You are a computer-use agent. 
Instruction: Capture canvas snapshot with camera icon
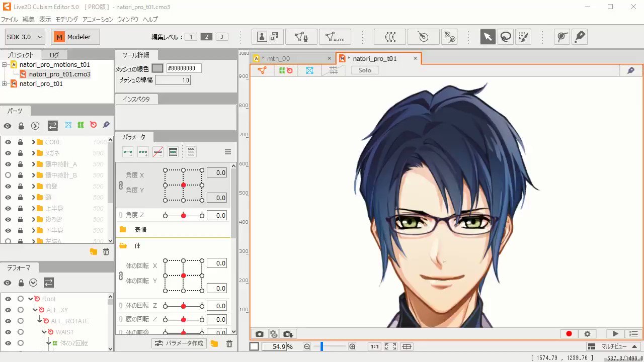(260, 334)
